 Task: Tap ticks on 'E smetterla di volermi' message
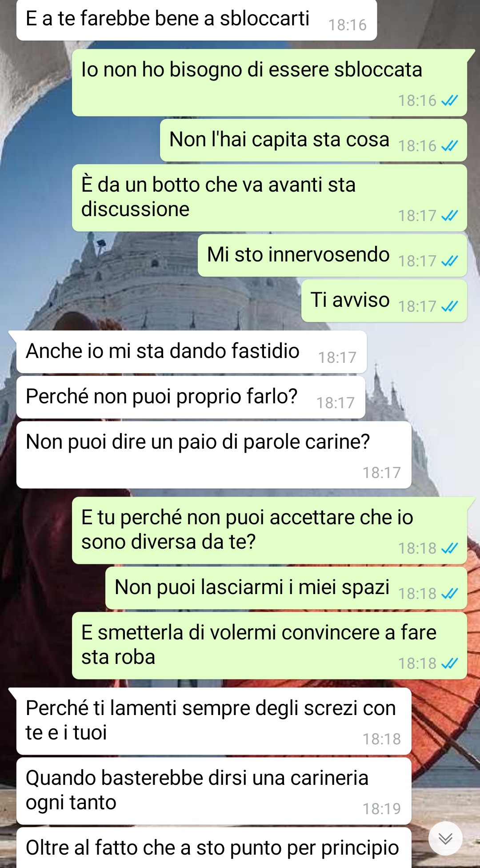coord(449,663)
